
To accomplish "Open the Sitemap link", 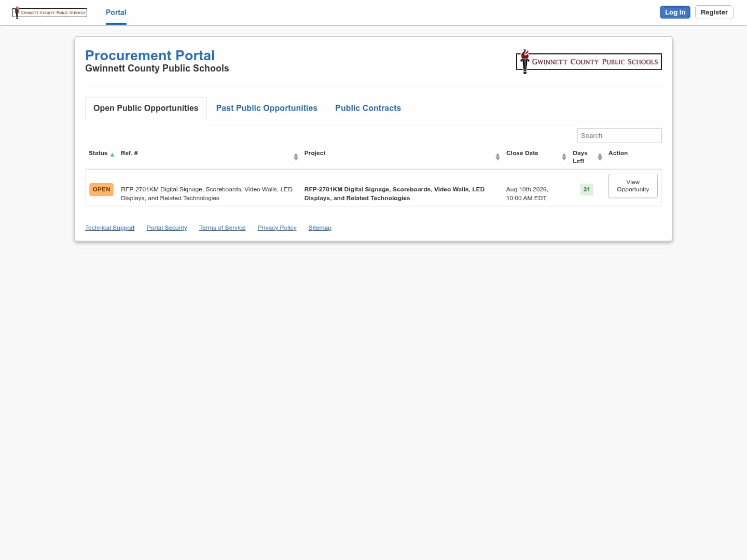I will pos(320,228).
